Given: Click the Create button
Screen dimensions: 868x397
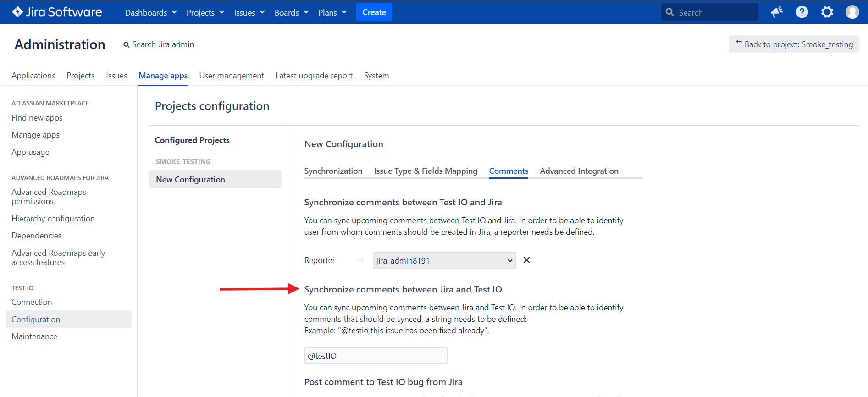Looking at the screenshot, I should pyautogui.click(x=374, y=12).
